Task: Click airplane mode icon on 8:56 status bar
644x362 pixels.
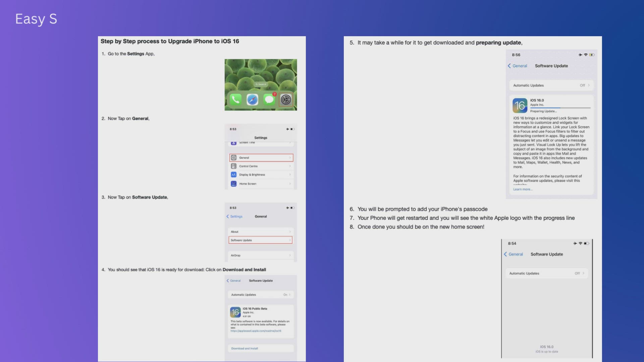Action: 580,55
